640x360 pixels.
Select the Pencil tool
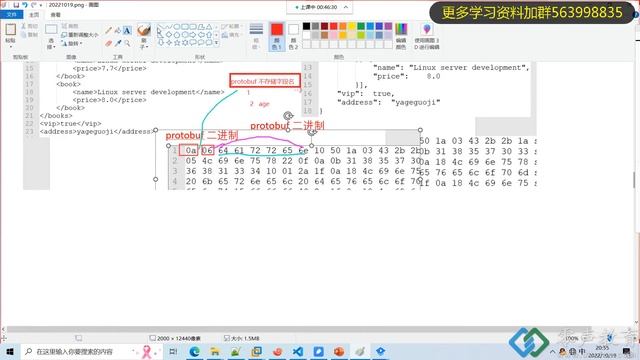coord(109,31)
